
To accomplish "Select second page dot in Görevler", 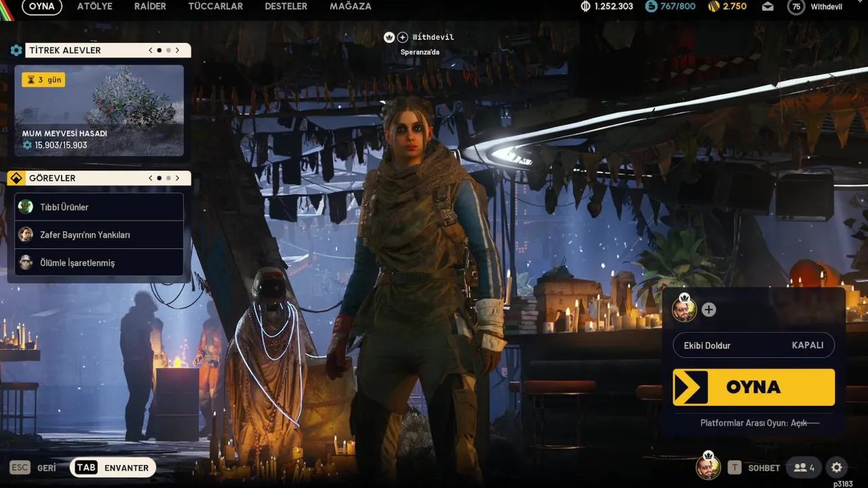I will 169,178.
